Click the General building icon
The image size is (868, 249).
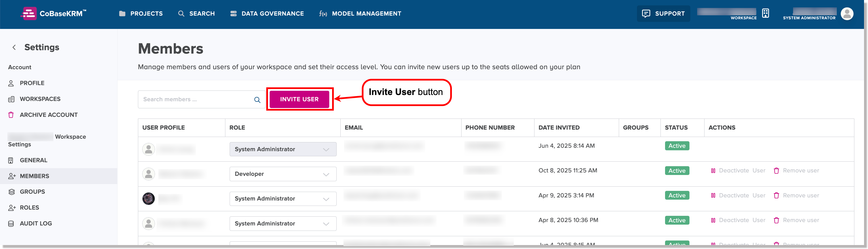11,160
